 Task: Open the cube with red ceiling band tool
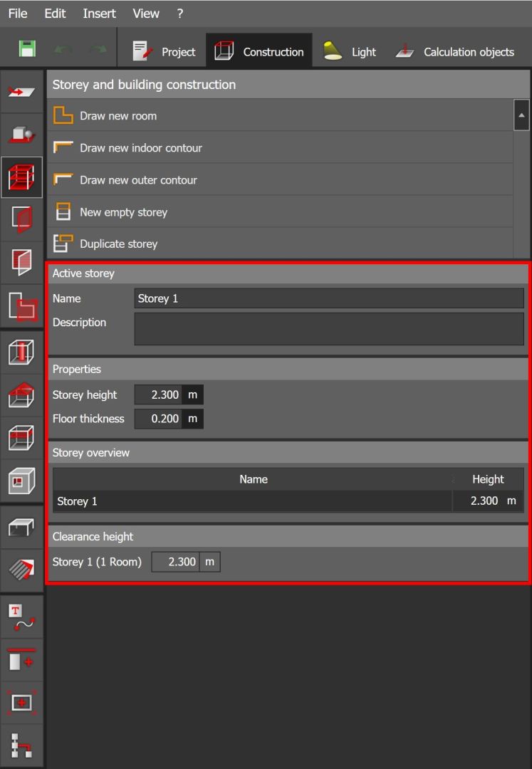click(21, 437)
